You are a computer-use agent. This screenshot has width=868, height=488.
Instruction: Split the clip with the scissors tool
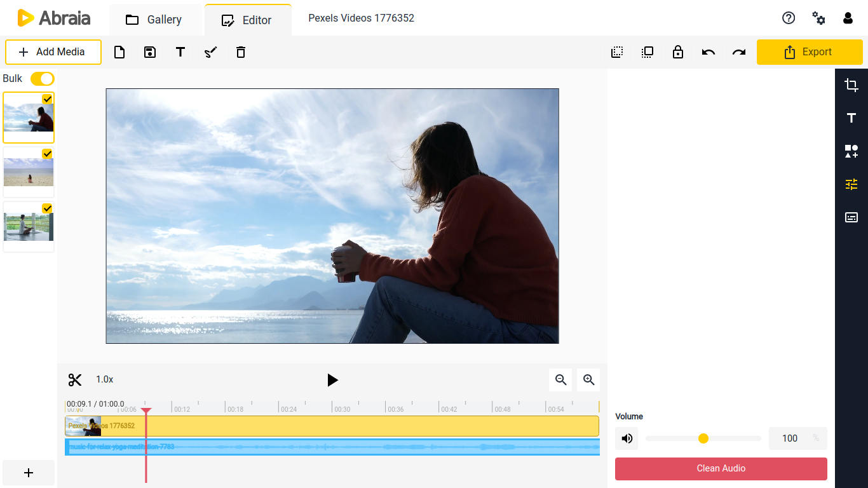(x=74, y=379)
